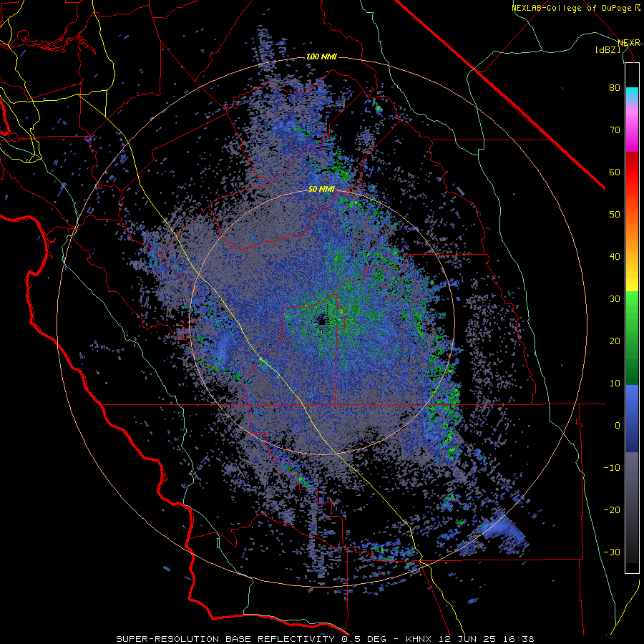Click the 80 value on the dBZ scale
This screenshot has height=644, width=644.
615,88
